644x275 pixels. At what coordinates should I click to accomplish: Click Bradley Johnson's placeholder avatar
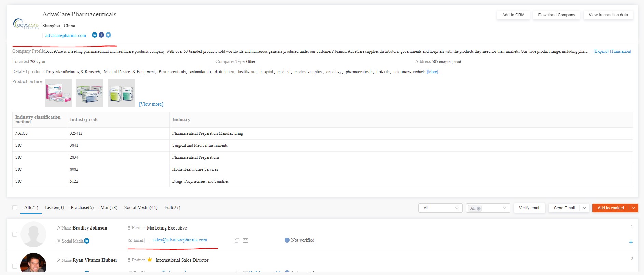coord(33,234)
